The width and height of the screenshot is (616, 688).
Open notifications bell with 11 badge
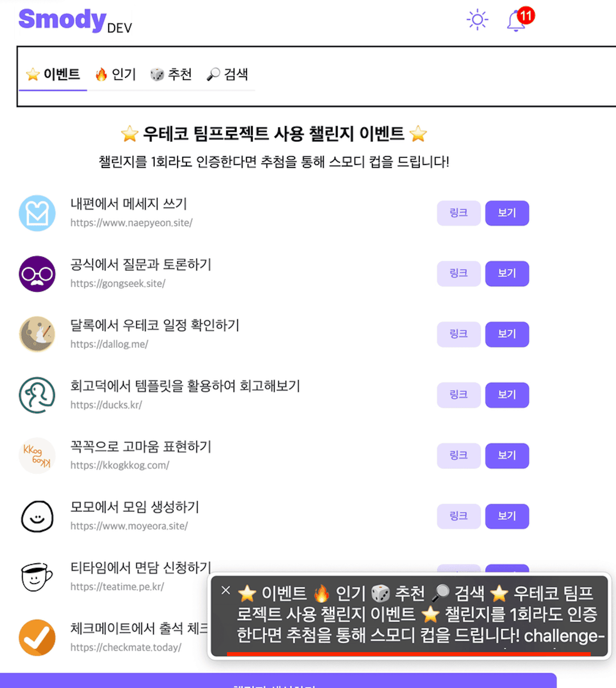[517, 21]
